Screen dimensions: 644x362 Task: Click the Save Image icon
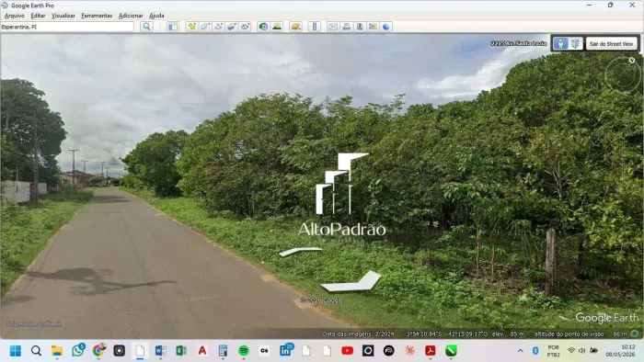(x=360, y=27)
